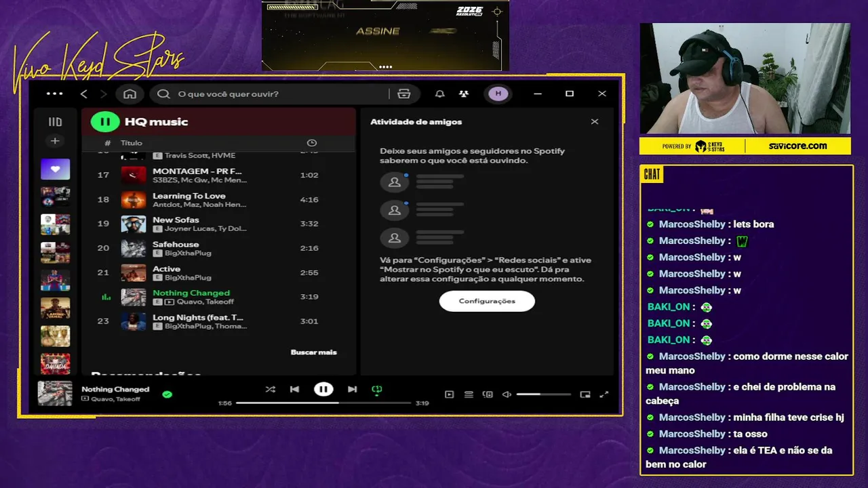Viewport: 868px width, 488px height.
Task: Expand the library sidebar icon
Action: tap(55, 122)
